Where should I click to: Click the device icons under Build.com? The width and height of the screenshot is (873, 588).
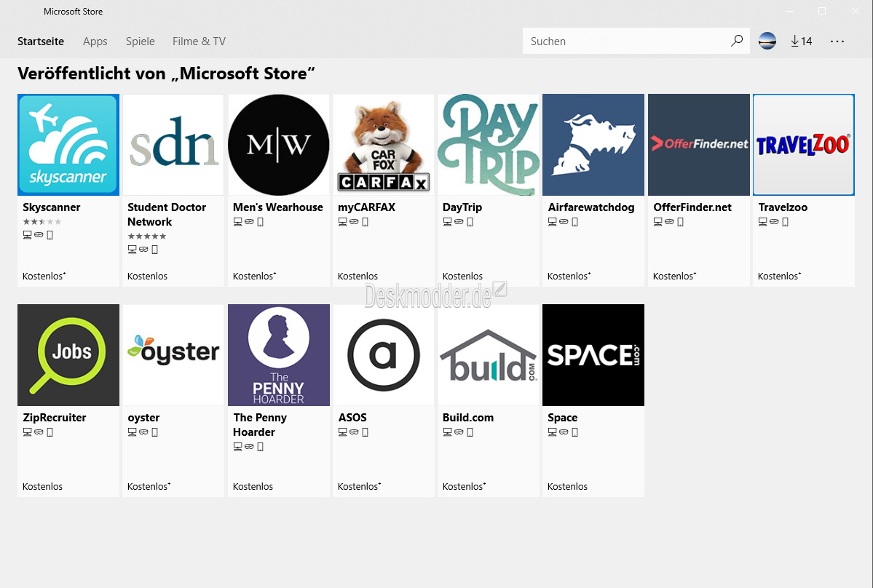[x=458, y=432]
